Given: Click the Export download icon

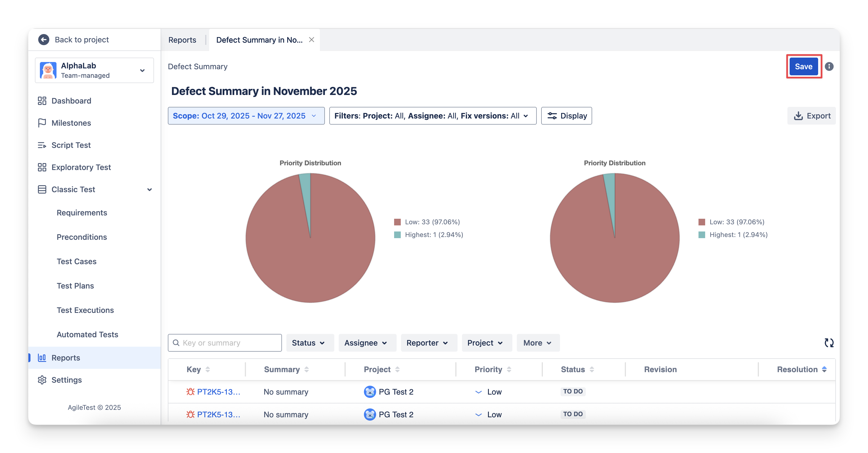Looking at the screenshot, I should click(x=798, y=116).
